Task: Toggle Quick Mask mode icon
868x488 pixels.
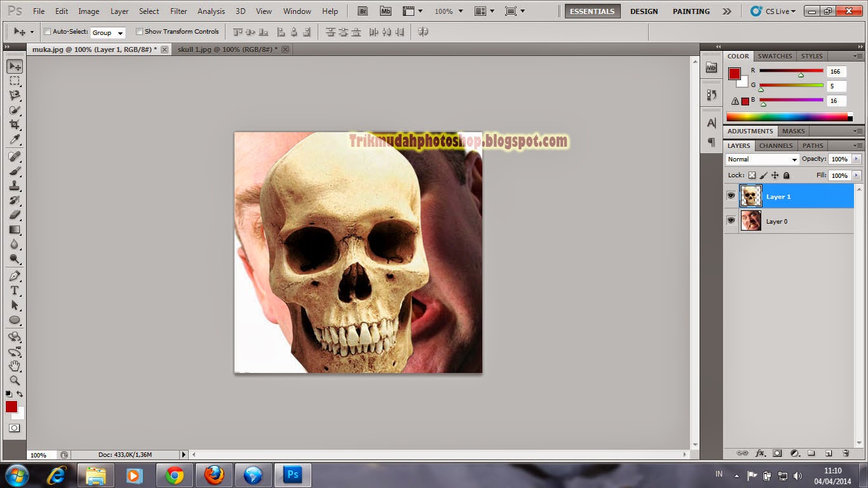Action: [x=15, y=428]
